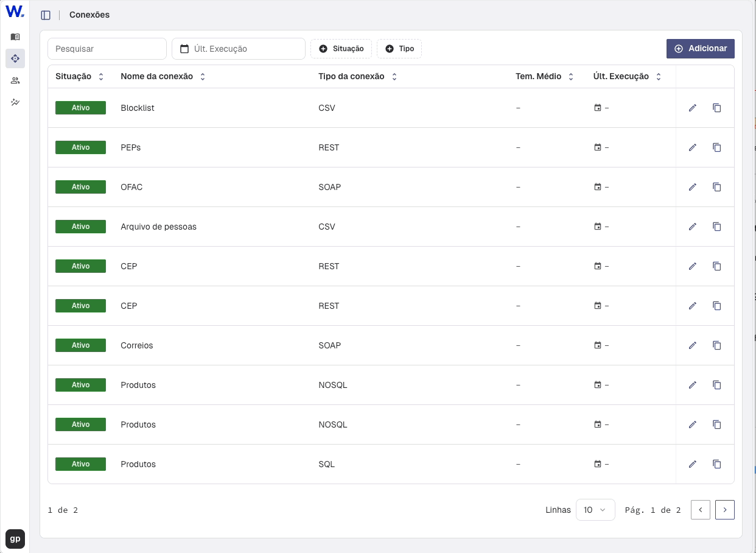Select the connections icon in sidebar
This screenshot has width=756, height=553.
tap(15, 58)
